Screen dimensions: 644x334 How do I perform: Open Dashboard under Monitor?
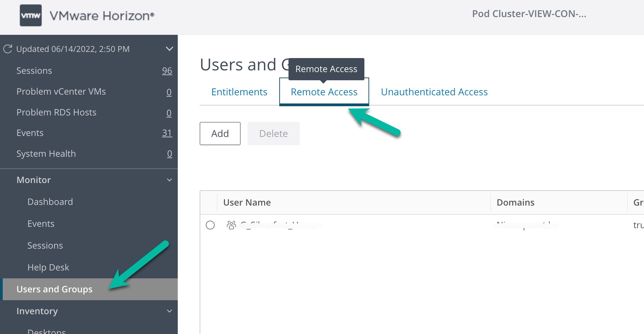(x=50, y=202)
